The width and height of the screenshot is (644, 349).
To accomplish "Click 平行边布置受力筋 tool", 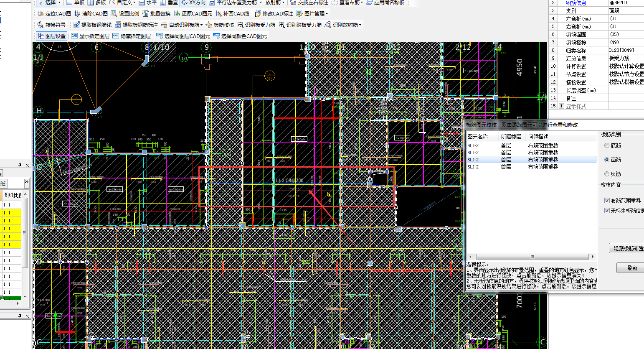I will [x=232, y=3].
